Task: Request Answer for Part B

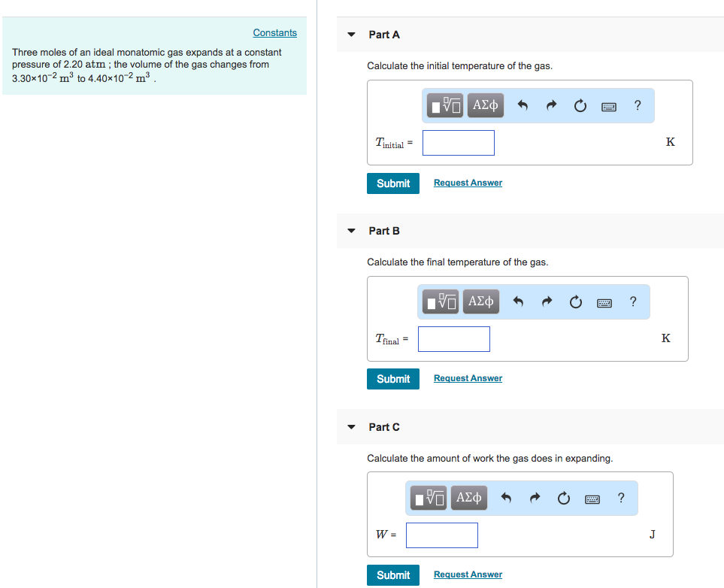Action: 468,378
